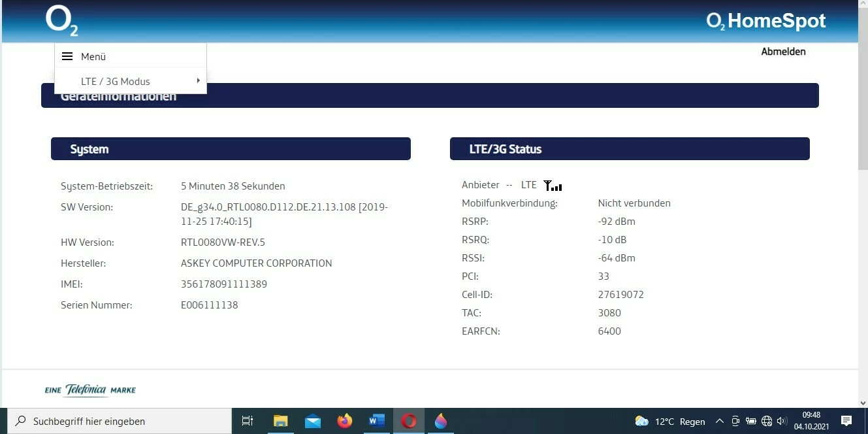Launch Firefox from the taskbar
This screenshot has height=434, width=868.
(345, 421)
